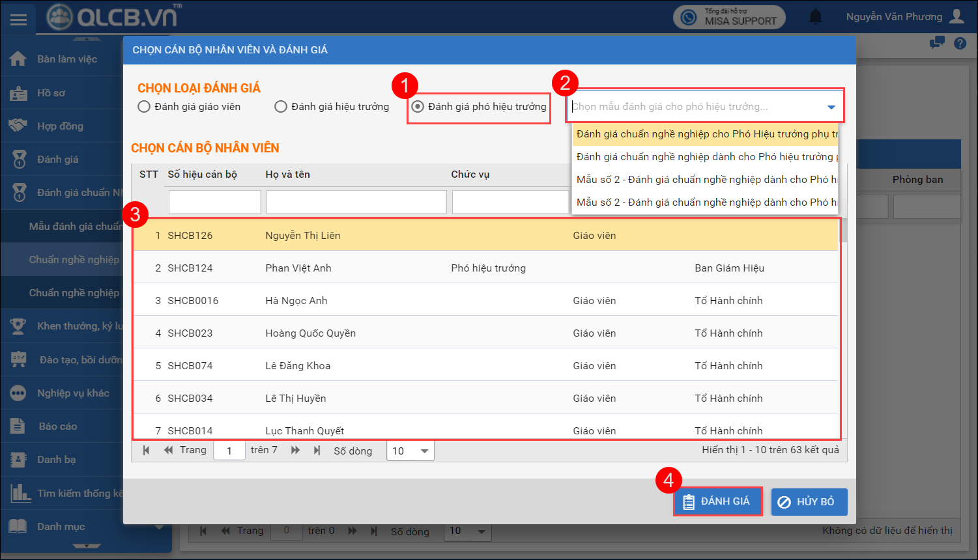Expand the evaluation template dropdown arrow

pyautogui.click(x=831, y=107)
